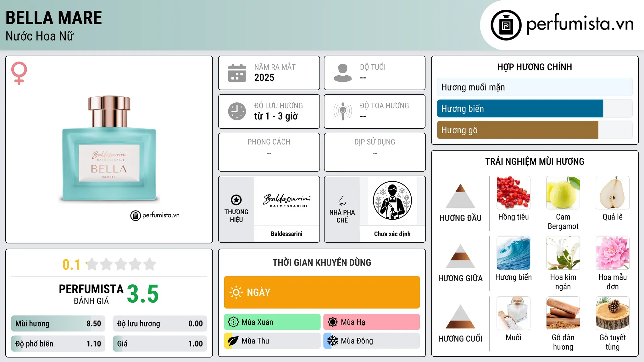Click the Độ lưu hương 0.00 score bar

pyautogui.click(x=160, y=324)
